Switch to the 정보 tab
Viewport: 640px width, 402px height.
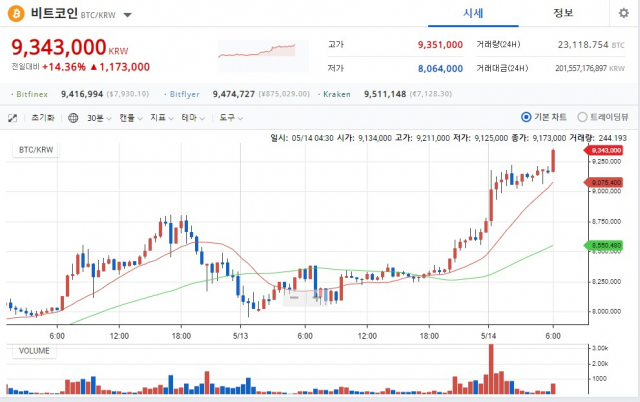tap(563, 13)
